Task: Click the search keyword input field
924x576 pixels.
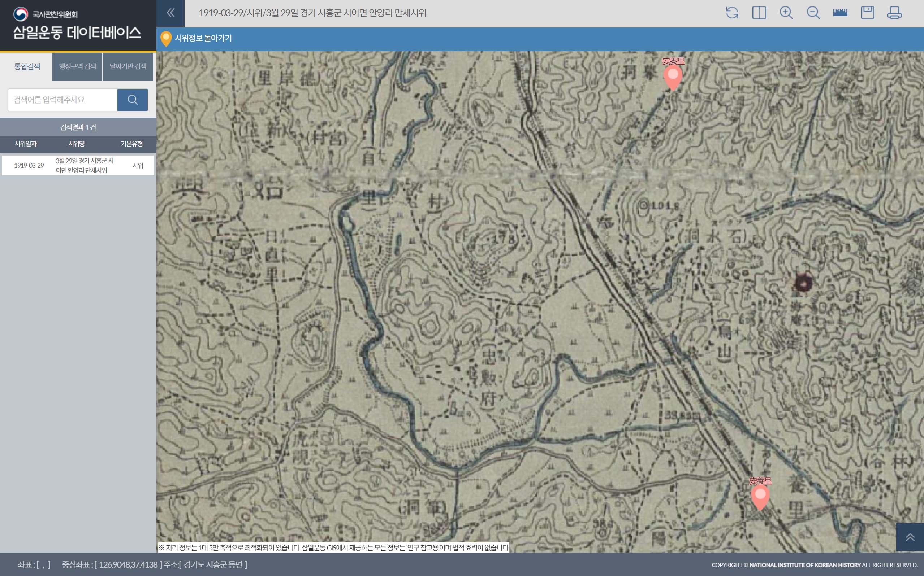Action: 62,100
